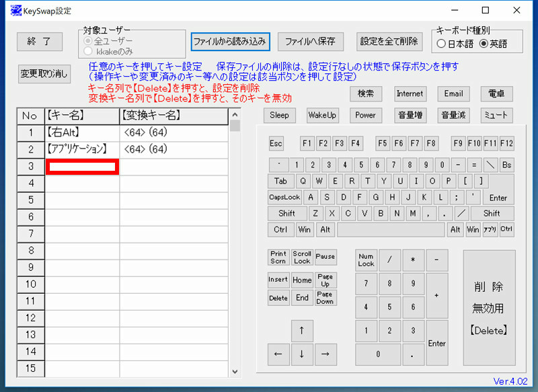
Task: Click the right Alt key
Action: [455, 230]
